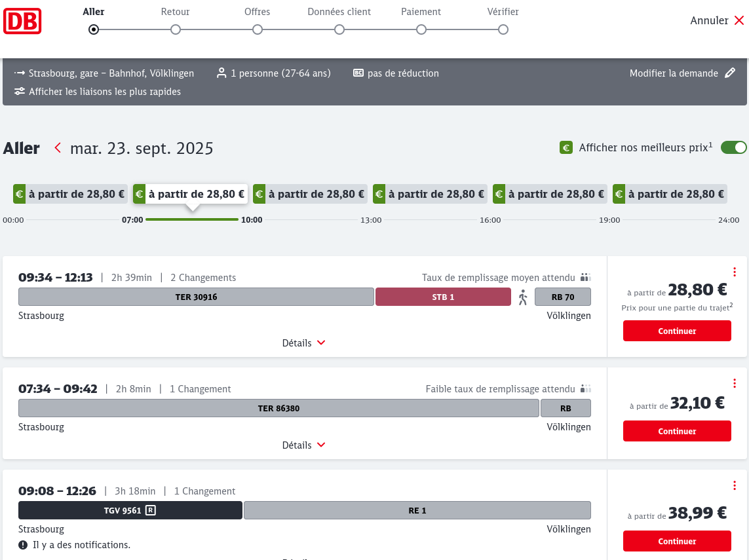Open three-dot menu for 38,99 € connection
Screen dimensions: 749x560
[735, 485]
